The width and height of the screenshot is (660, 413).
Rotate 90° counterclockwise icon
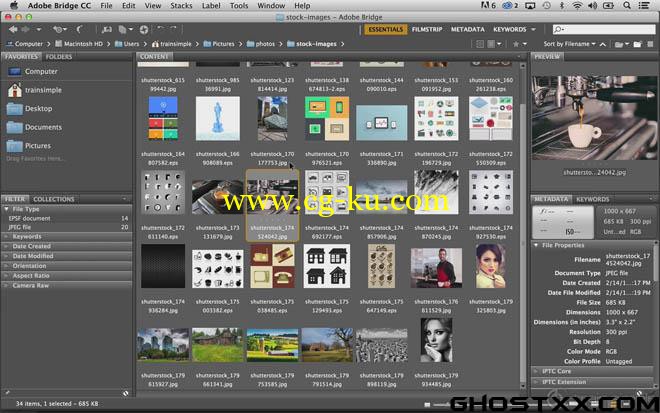tap(161, 29)
